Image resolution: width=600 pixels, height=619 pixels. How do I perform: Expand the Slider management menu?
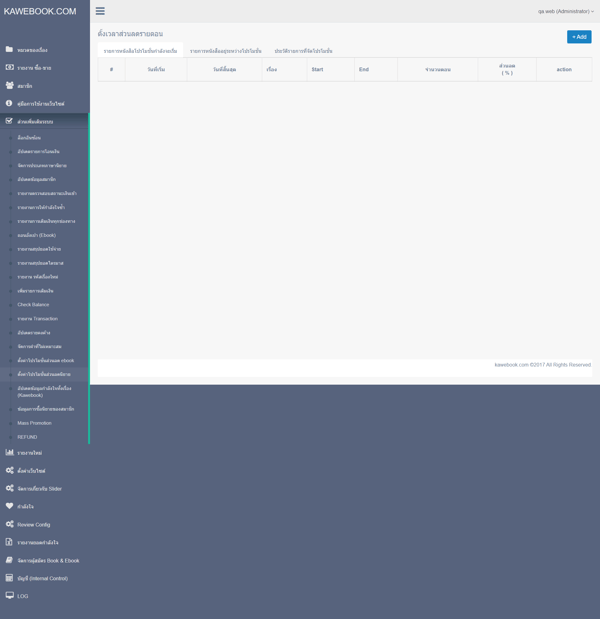tap(39, 489)
